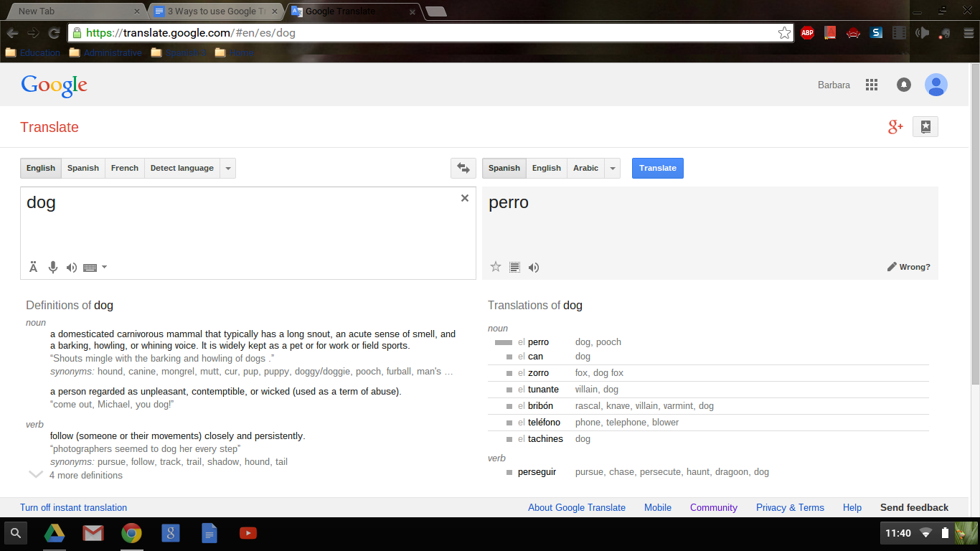The image size is (980, 551).
Task: Expand the target language list dropdown
Action: [x=613, y=168]
